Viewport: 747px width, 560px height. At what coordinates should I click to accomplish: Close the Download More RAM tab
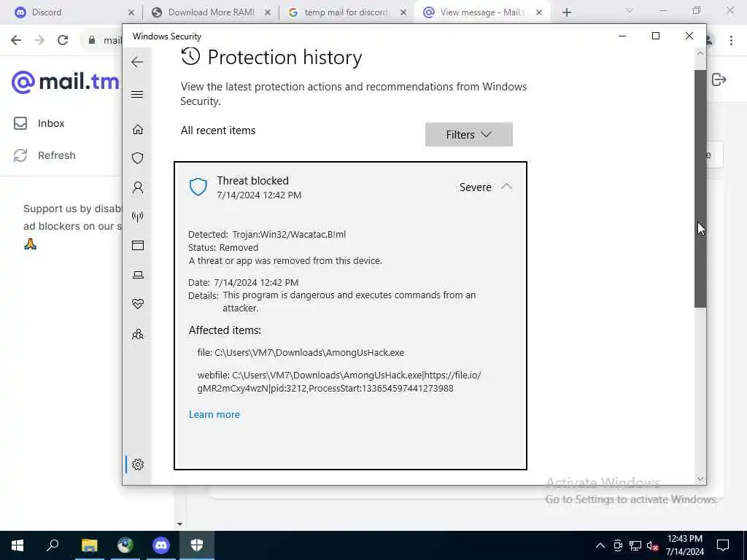click(x=268, y=13)
